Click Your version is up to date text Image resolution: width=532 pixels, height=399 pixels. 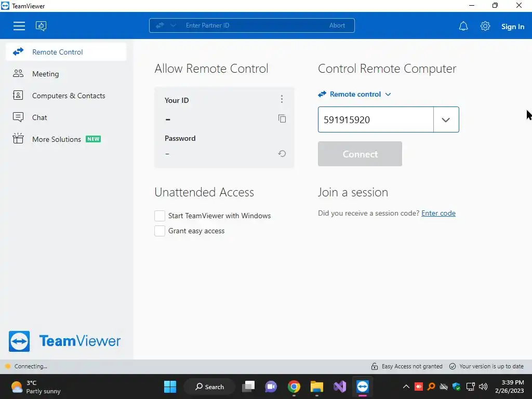point(491,366)
